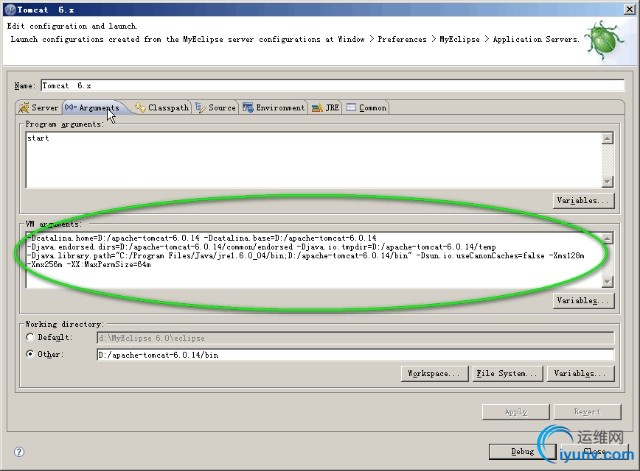640x471 pixels.
Task: Open Variables for VM arguments
Action: pos(584,300)
